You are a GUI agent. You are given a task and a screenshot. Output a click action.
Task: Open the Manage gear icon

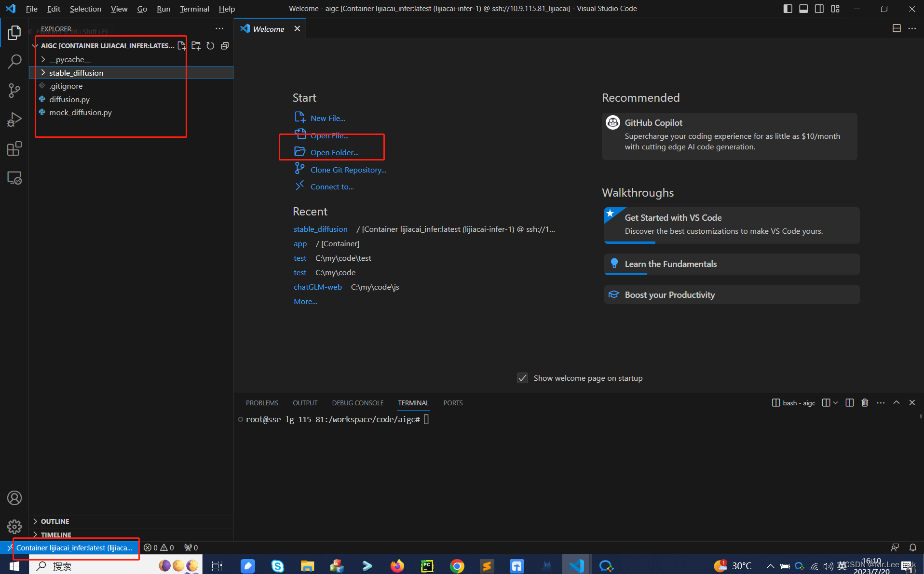(x=14, y=527)
